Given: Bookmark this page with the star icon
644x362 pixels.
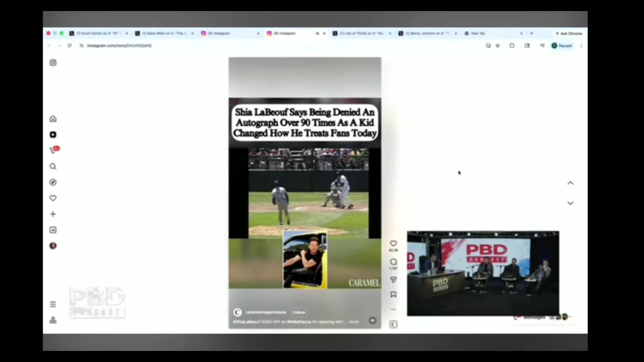Looking at the screenshot, I should click(x=498, y=46).
